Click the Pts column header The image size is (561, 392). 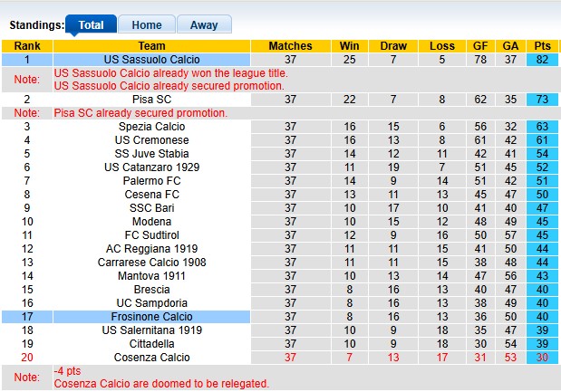pos(543,46)
